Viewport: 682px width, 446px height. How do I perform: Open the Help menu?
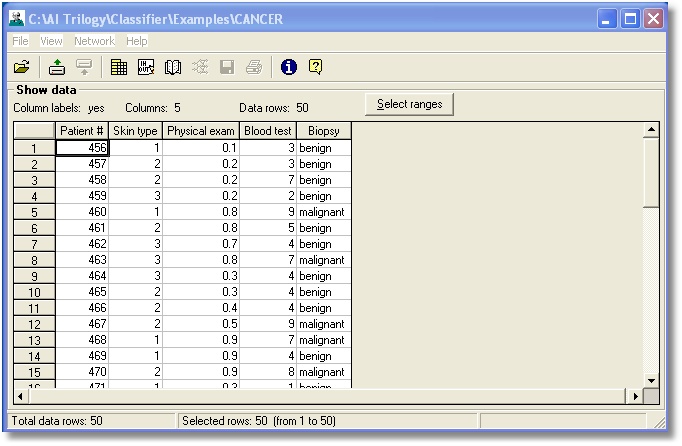point(137,41)
